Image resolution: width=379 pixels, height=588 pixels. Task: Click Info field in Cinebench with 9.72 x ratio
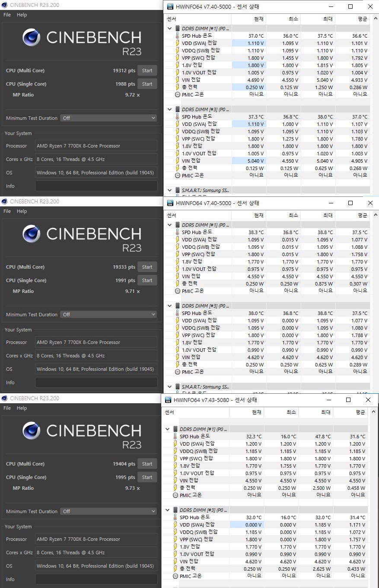tap(96, 186)
